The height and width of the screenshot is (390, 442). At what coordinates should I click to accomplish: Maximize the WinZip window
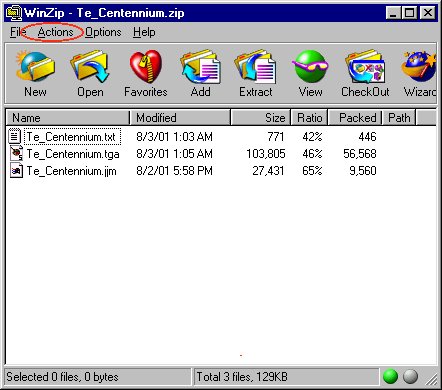409,13
